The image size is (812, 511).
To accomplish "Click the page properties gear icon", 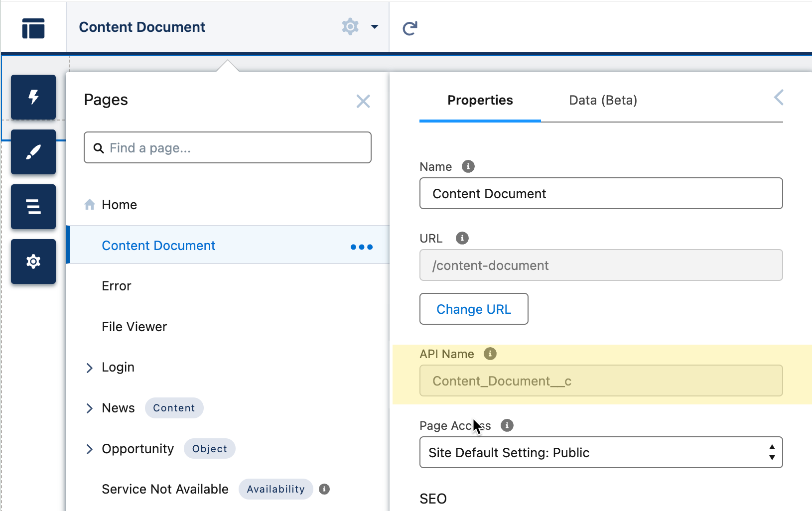I will [350, 27].
